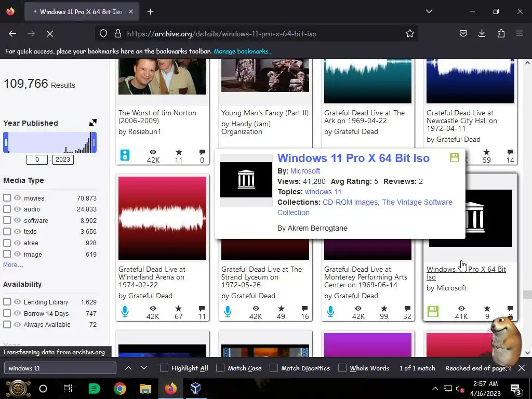Expand the Year Published histogram
The image size is (532, 399).
(x=92, y=123)
